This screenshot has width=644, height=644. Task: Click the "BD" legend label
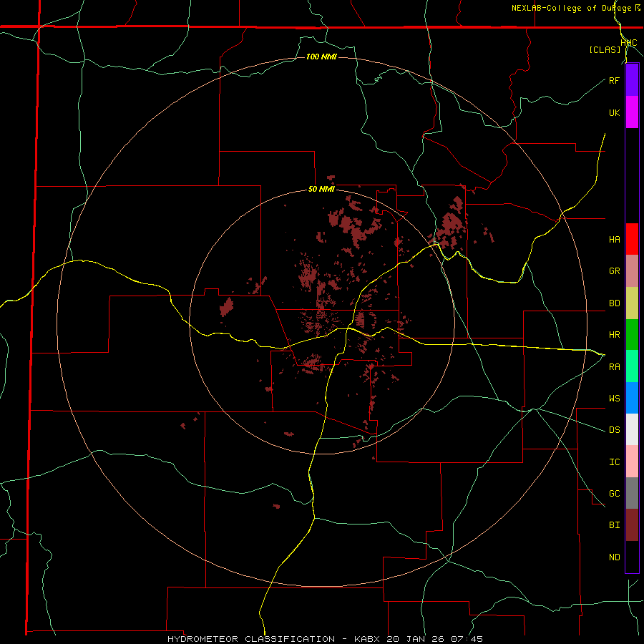tap(614, 303)
